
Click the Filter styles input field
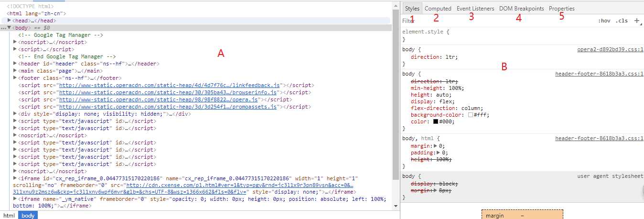coord(497,21)
